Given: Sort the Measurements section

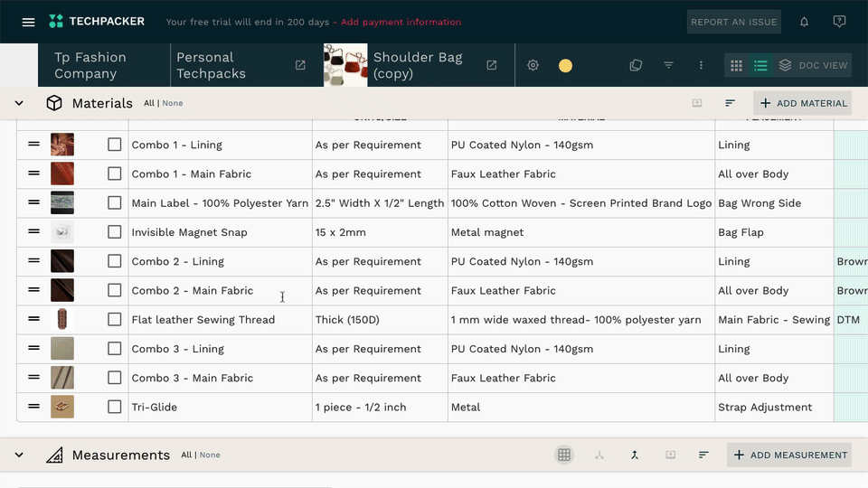Looking at the screenshot, I should coord(703,455).
